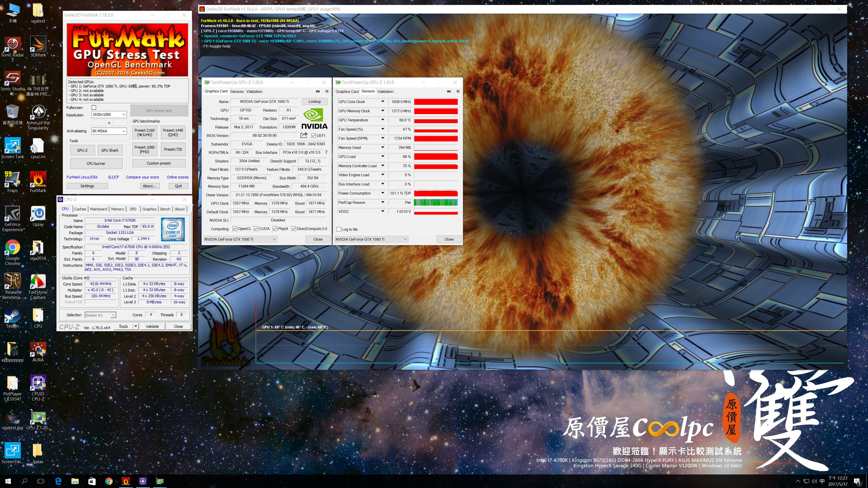Toggle the DirectCompute 5.0 checkbox

294,229
